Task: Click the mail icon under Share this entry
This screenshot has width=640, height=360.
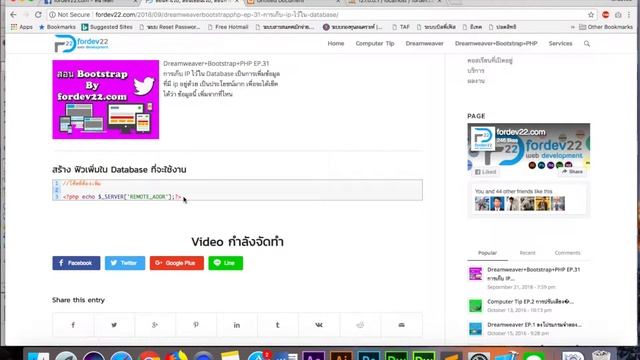Action: [x=402, y=325]
